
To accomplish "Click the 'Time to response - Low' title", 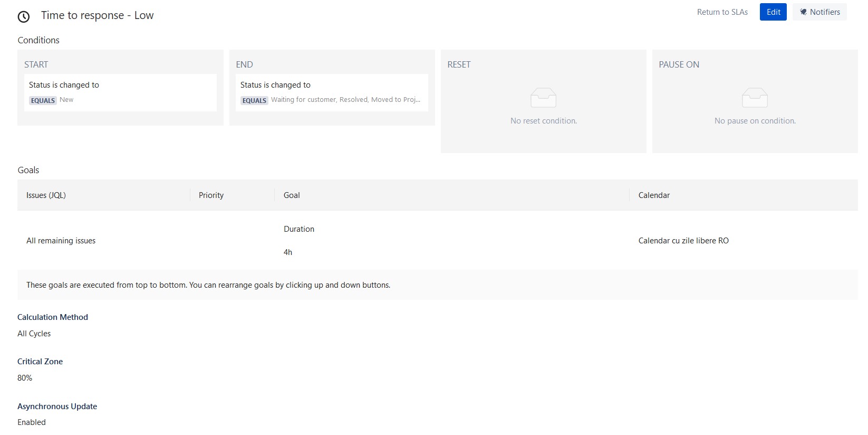I will coord(98,15).
